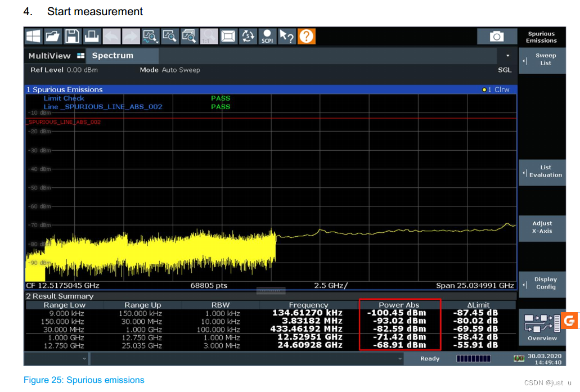The image size is (580, 392).
Task: Select the zoom mode graph icon
Action: [x=150, y=37]
